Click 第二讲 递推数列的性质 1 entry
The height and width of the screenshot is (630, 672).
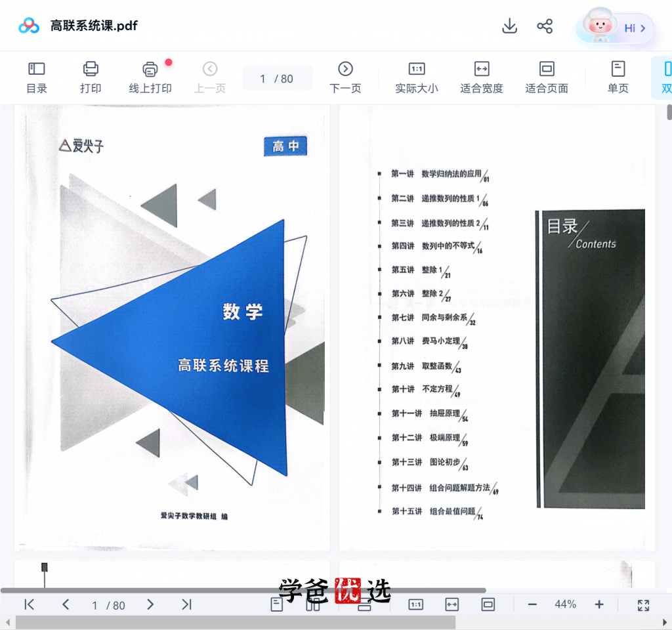click(439, 199)
